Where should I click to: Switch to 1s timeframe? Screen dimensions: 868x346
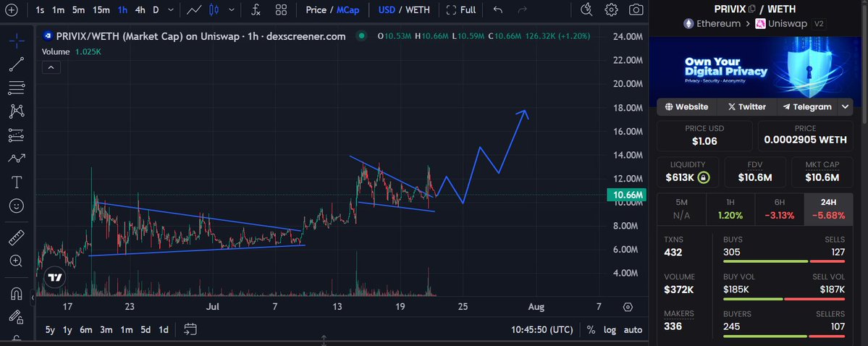pyautogui.click(x=40, y=10)
